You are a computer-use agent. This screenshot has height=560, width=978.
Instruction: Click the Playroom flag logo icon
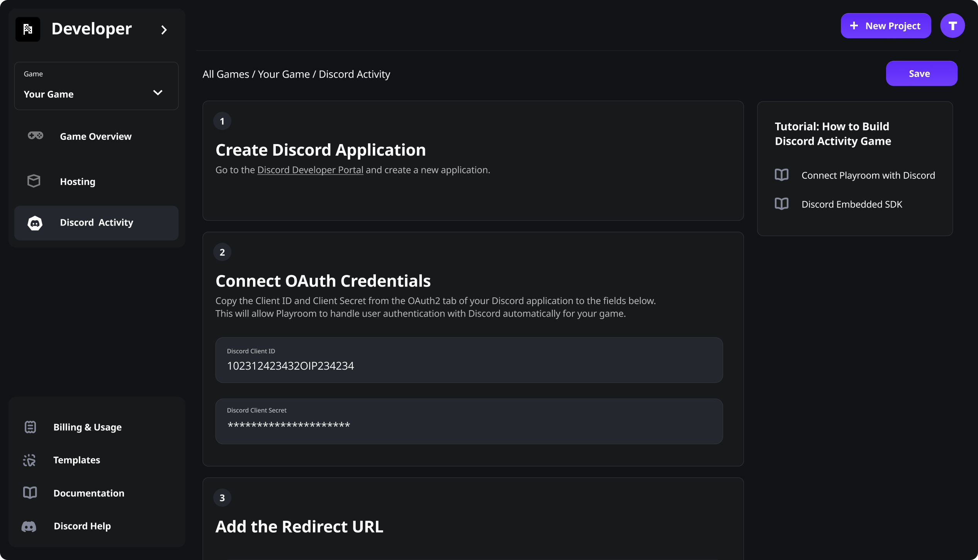pos(28,29)
